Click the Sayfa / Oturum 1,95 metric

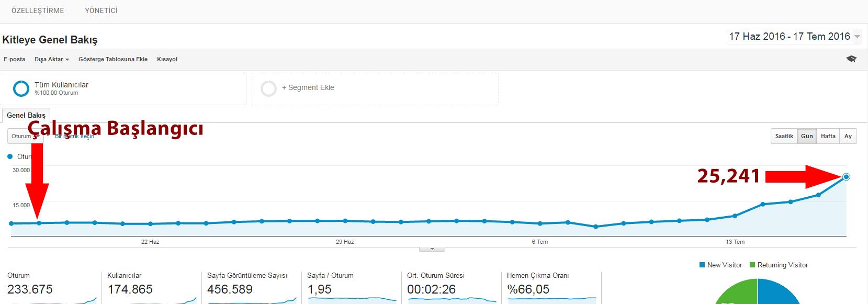pos(352,287)
